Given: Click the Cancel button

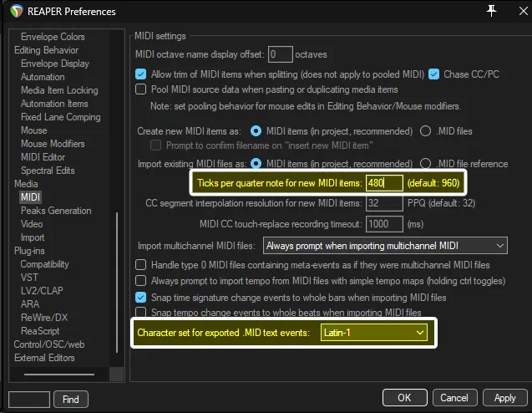Looking at the screenshot, I should pos(454,398).
